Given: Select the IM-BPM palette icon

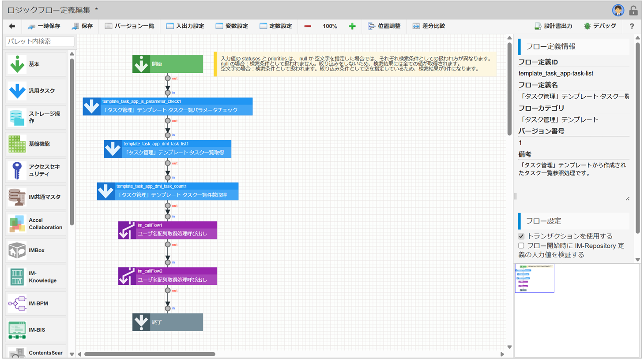Looking at the screenshot, I should click(x=17, y=303).
